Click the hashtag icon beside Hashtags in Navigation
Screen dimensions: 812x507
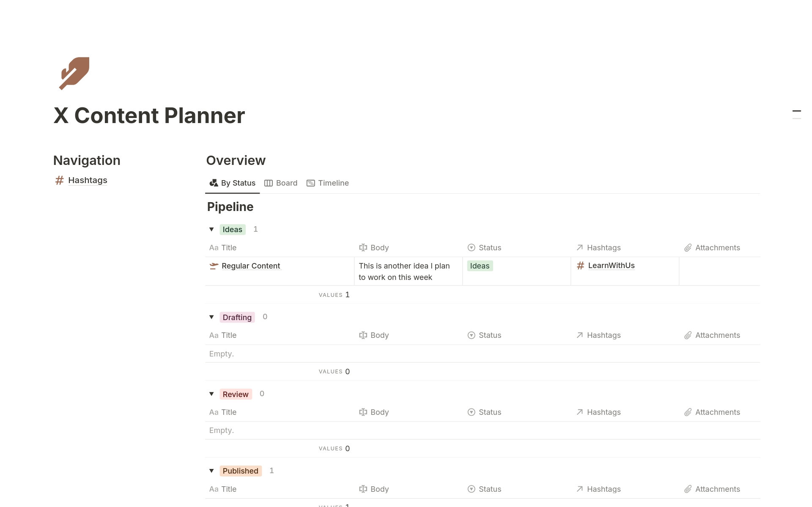59,181
